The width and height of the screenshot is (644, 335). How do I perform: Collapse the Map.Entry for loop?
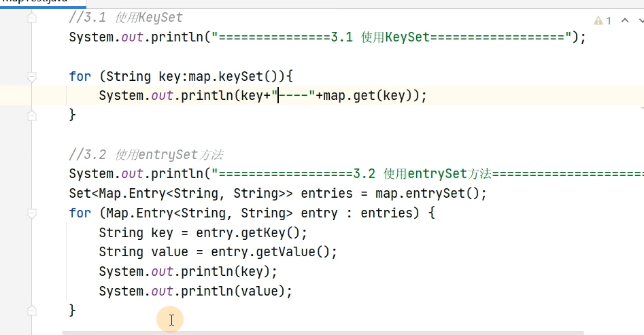(31, 213)
